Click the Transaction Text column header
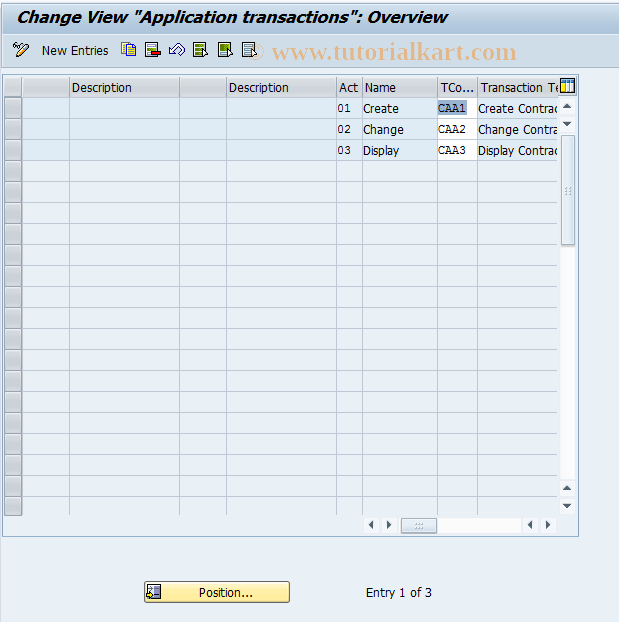This screenshot has width=619, height=622. (518, 88)
